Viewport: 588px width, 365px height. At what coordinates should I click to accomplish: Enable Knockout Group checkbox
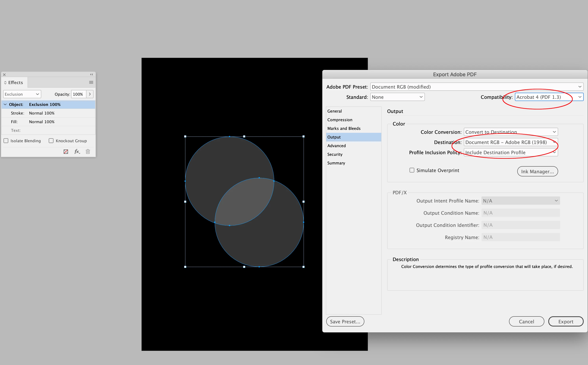(x=51, y=141)
